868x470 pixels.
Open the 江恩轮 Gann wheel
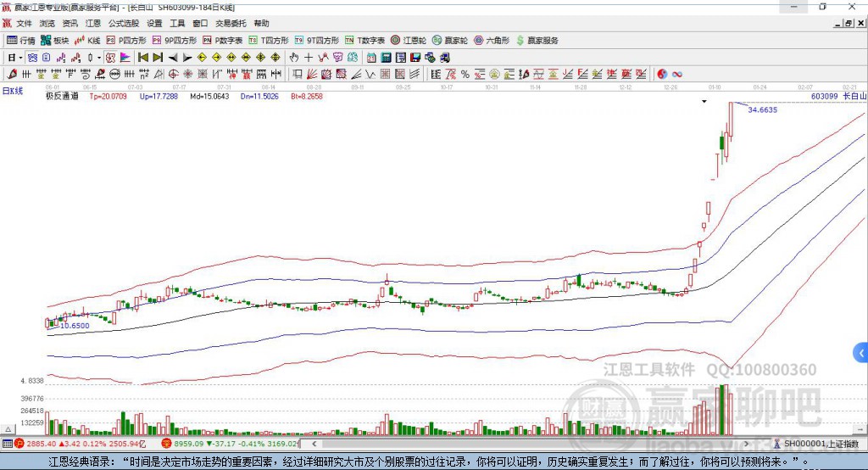coord(409,41)
